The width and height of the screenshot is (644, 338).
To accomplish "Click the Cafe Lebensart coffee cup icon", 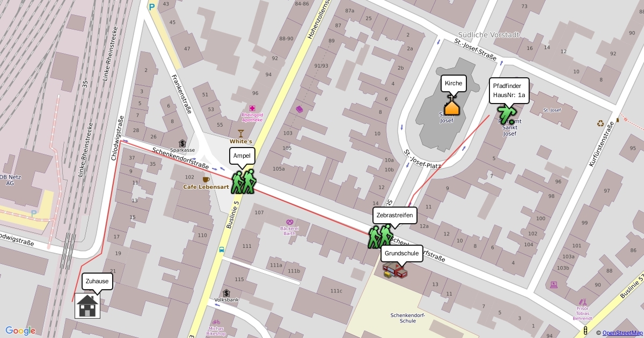I will [206, 179].
